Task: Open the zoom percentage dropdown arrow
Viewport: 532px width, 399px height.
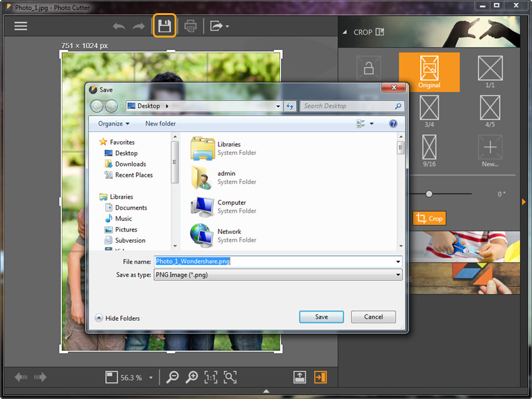Action: coord(151,378)
